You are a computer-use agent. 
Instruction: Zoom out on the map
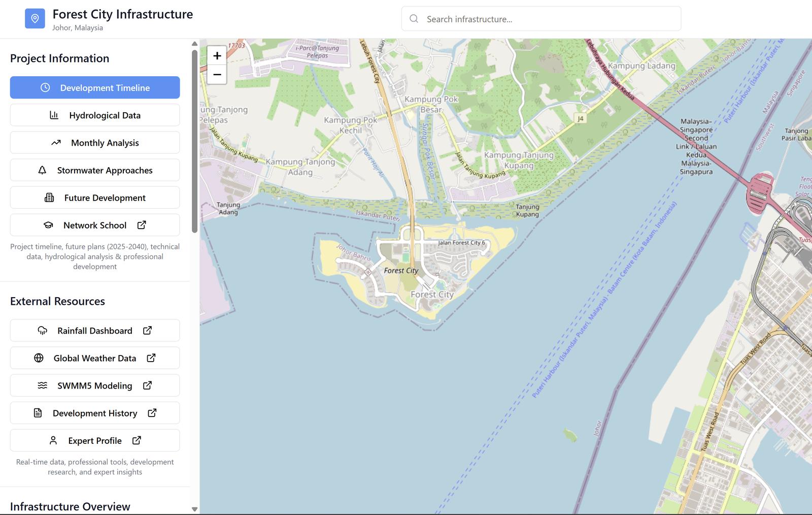pyautogui.click(x=217, y=75)
